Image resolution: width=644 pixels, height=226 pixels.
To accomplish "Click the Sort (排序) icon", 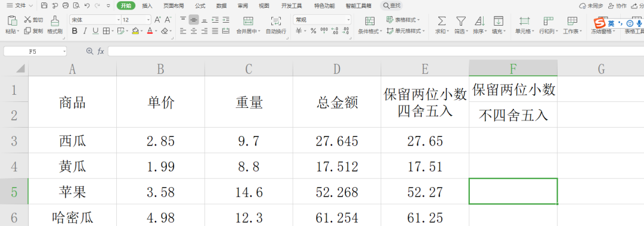I will tap(479, 21).
